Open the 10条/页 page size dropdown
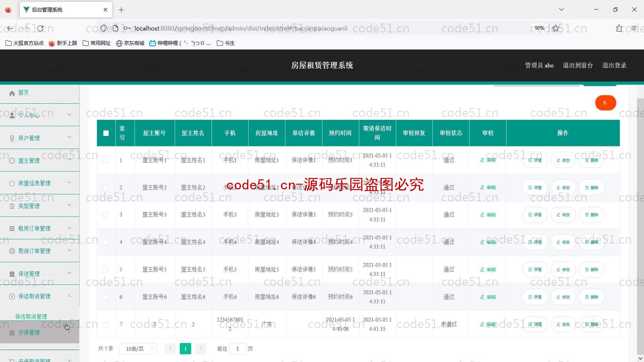The image size is (644, 362). point(138,349)
